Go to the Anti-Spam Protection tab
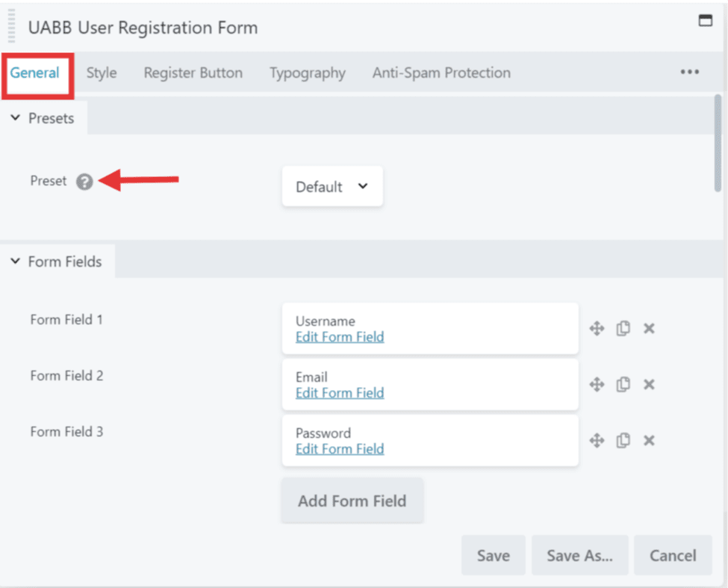Viewport: 728px width, 588px height. [x=441, y=72]
